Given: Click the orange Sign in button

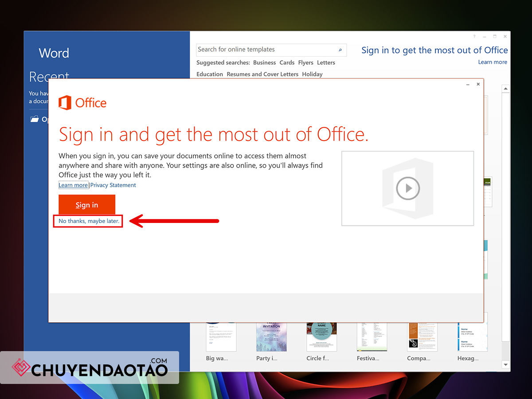Looking at the screenshot, I should click(x=87, y=205).
